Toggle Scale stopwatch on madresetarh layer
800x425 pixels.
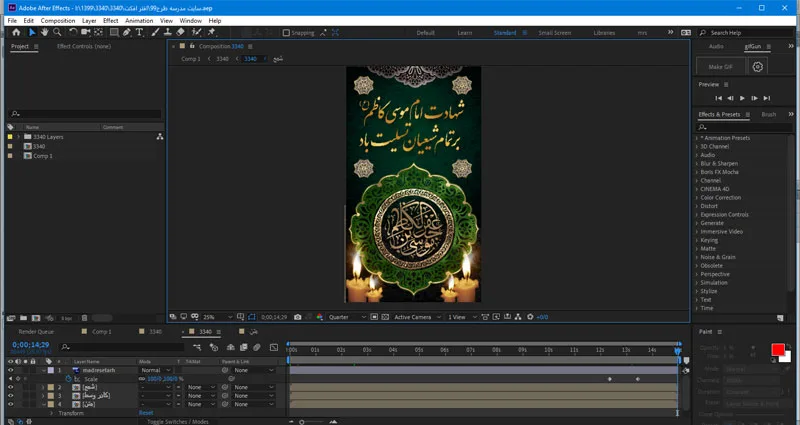tap(69, 379)
